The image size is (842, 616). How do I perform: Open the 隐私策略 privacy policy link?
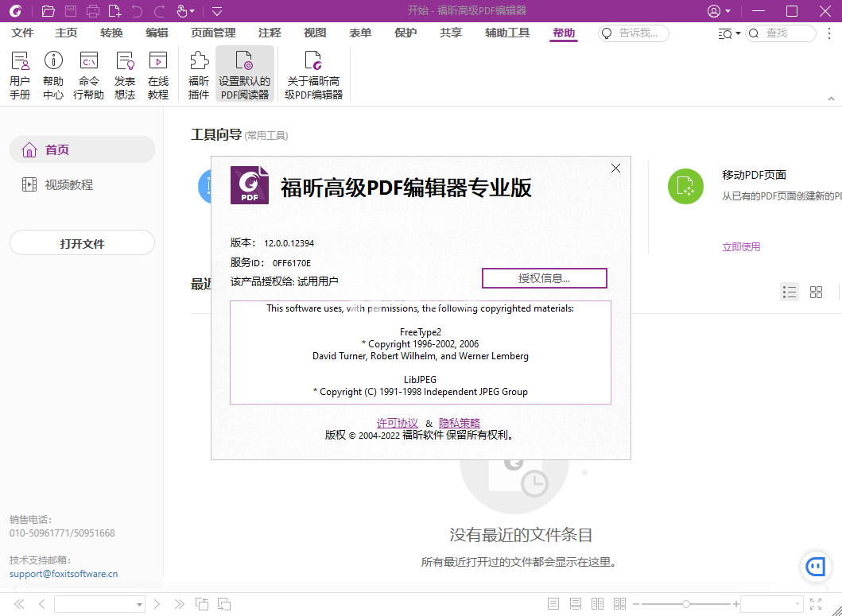pyautogui.click(x=460, y=423)
